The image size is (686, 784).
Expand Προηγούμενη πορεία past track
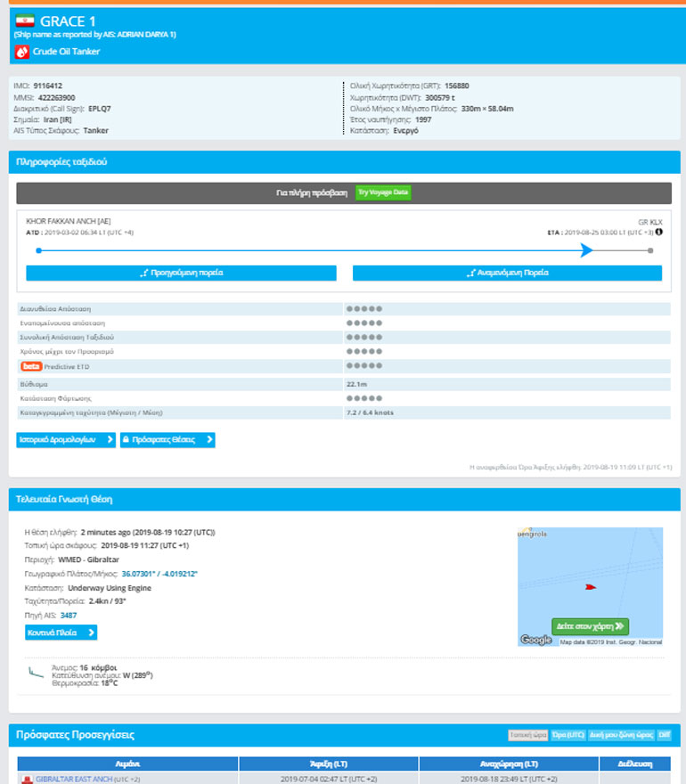181,273
